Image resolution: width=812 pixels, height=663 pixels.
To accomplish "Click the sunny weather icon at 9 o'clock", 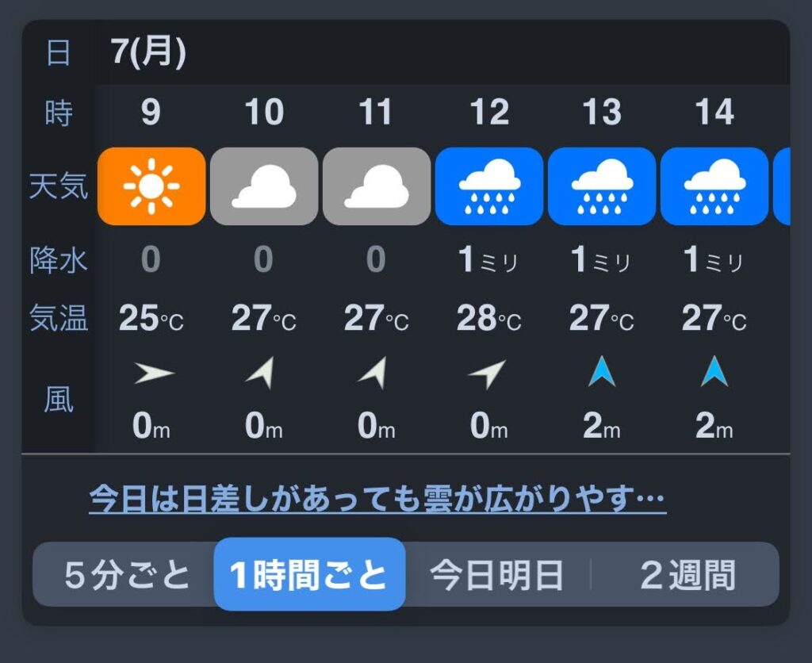I will point(151,186).
